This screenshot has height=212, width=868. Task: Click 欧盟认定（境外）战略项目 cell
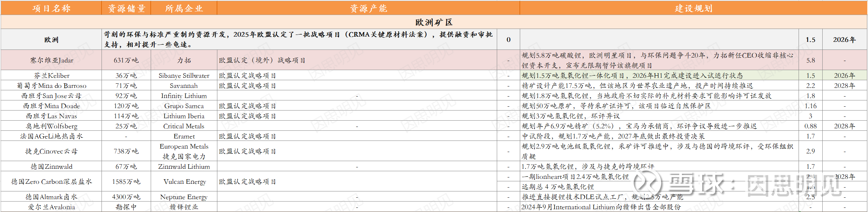tap(357, 60)
